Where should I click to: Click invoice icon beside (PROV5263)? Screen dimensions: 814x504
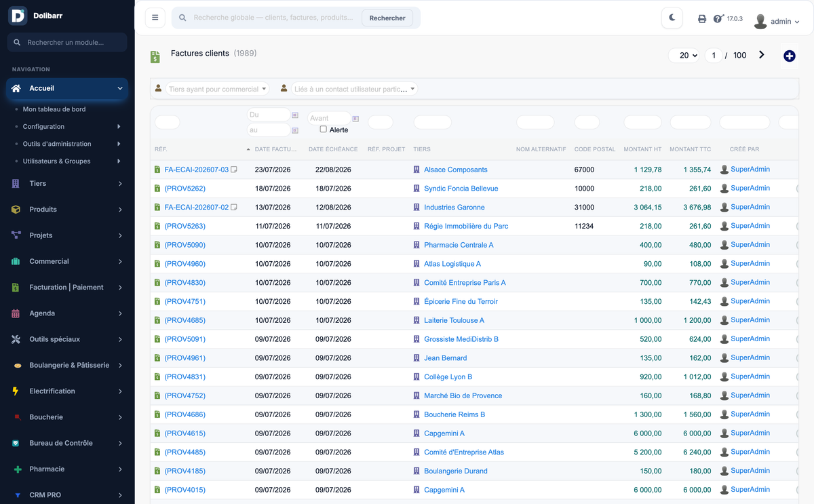[157, 226]
